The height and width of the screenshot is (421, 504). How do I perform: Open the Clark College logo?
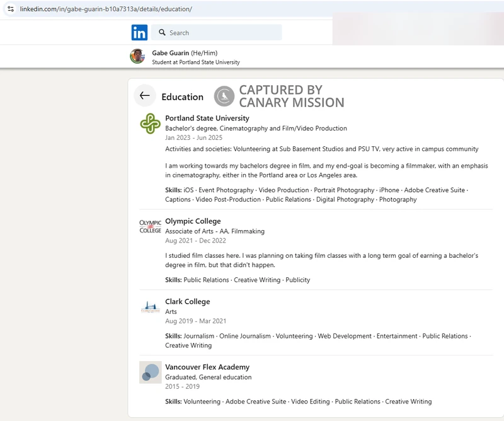click(x=151, y=307)
